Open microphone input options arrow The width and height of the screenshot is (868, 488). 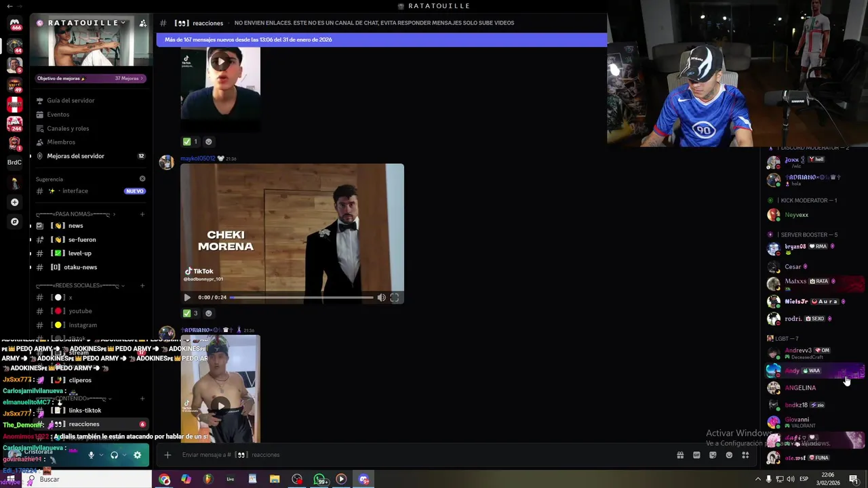coord(102,455)
